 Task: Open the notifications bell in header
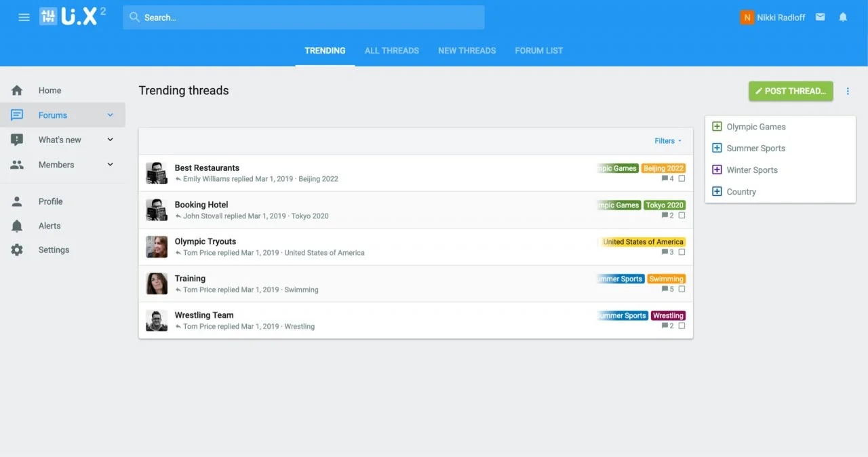coord(843,17)
